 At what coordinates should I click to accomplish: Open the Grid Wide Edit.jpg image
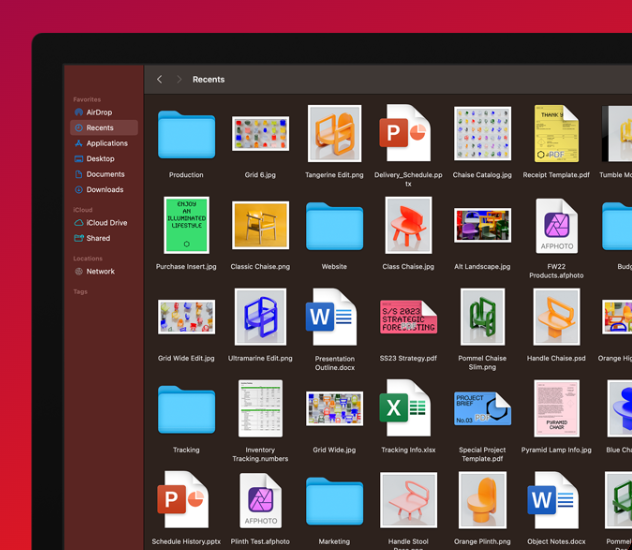point(186,317)
